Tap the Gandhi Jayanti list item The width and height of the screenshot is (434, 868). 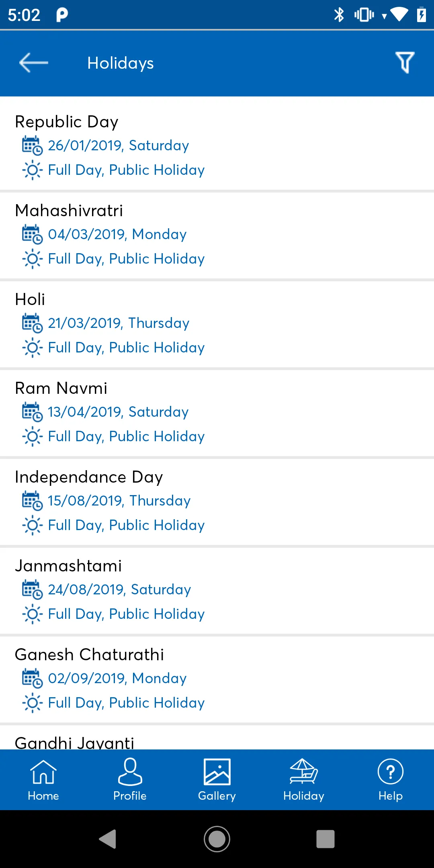(75, 742)
